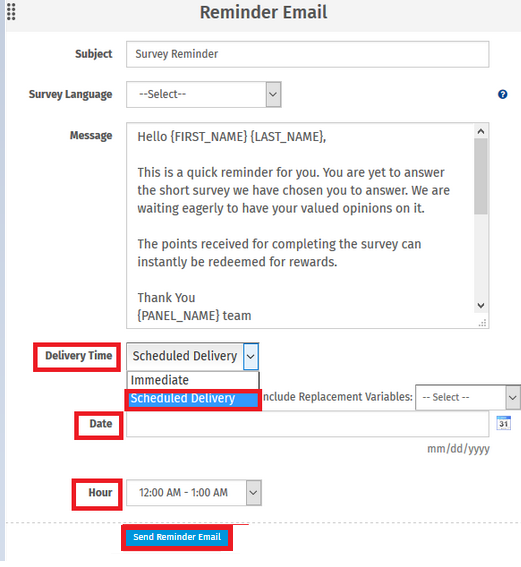
Task: Click the Survey Language label
Action: coord(71,94)
